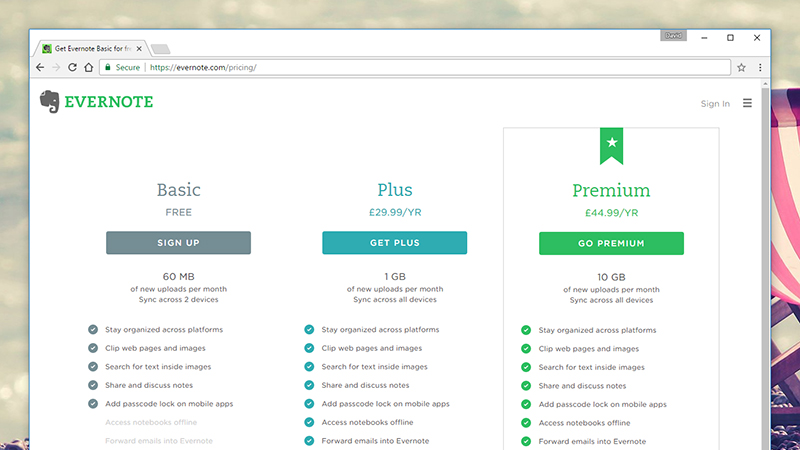The image size is (800, 450).
Task: Click the Plus plan heading
Action: [x=395, y=190]
